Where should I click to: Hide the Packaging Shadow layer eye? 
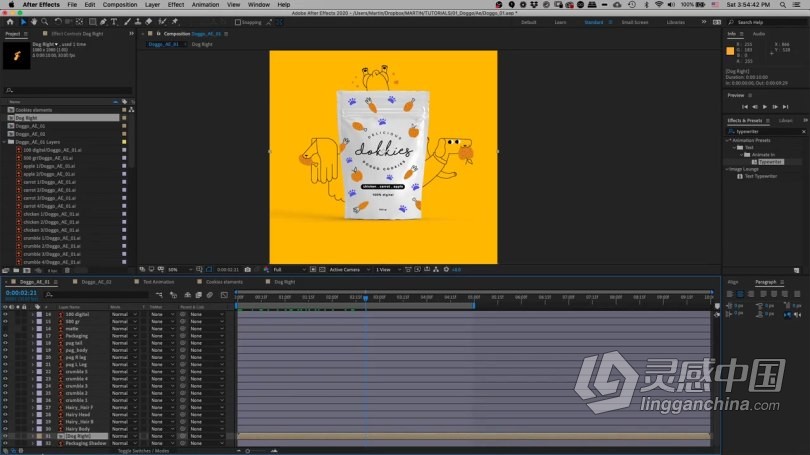[5, 443]
